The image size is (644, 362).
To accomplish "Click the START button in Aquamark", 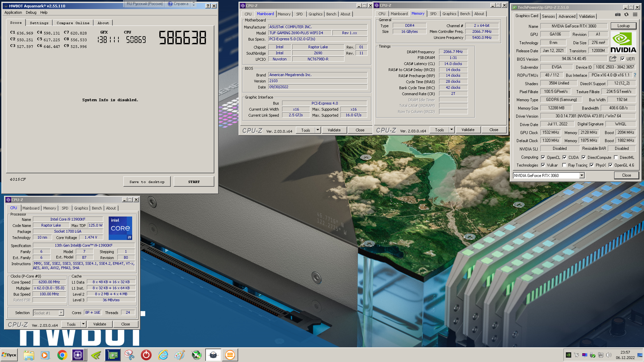I will [194, 182].
